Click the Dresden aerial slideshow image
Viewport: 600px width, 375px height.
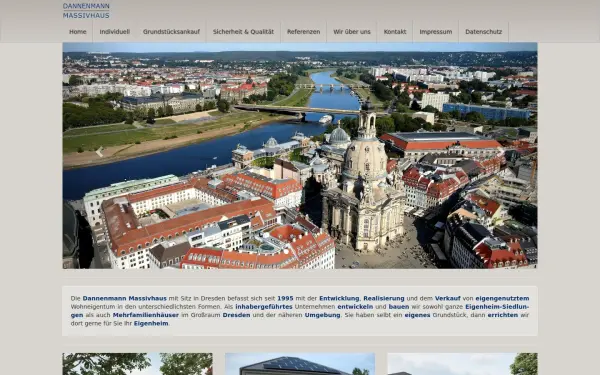pos(300,155)
